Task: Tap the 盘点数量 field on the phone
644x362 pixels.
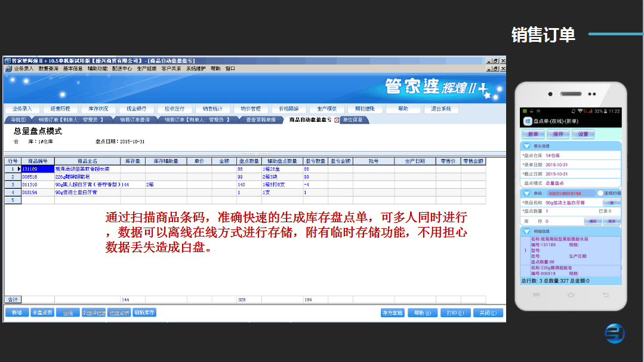Action: click(571, 211)
